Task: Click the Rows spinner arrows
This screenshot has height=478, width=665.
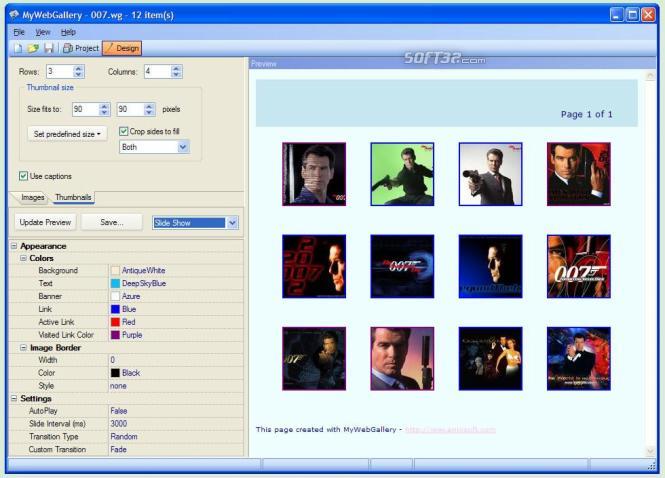Action: (x=78, y=71)
